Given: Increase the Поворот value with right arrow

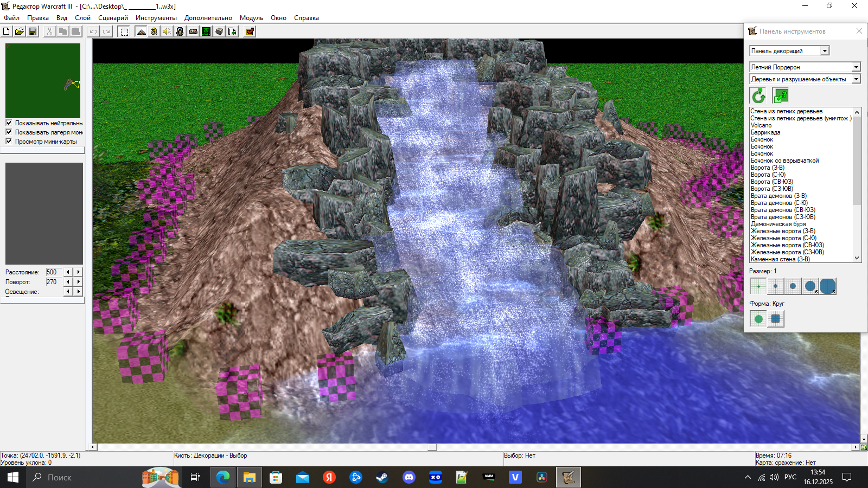Looking at the screenshot, I should pos(79,282).
